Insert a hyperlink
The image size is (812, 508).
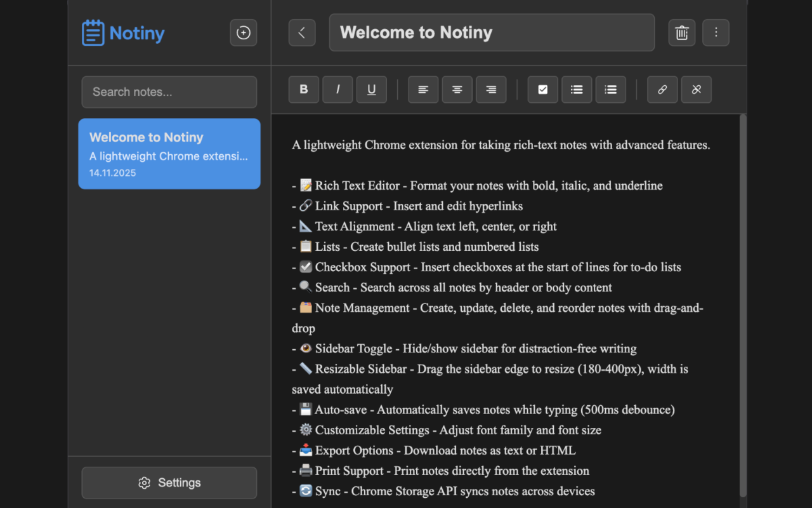click(x=662, y=90)
